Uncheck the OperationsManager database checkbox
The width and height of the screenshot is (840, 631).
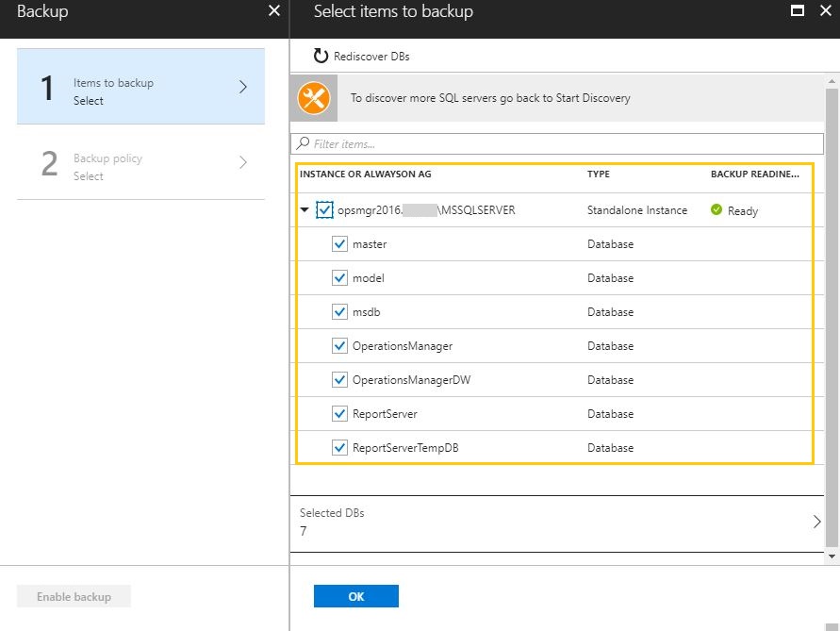pos(339,346)
